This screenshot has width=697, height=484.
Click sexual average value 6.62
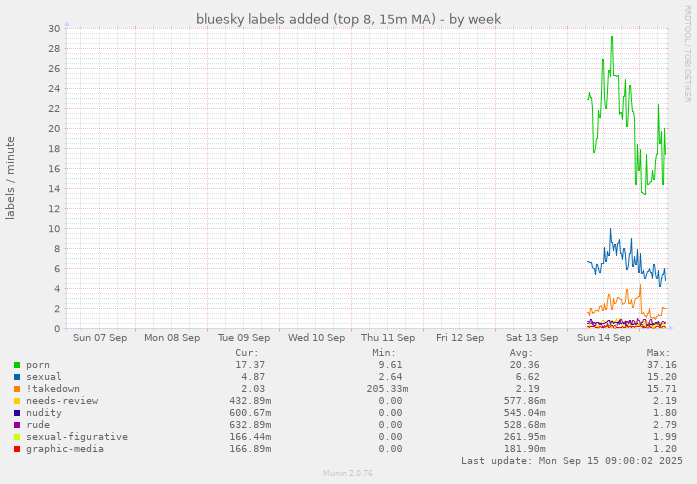pos(528,377)
